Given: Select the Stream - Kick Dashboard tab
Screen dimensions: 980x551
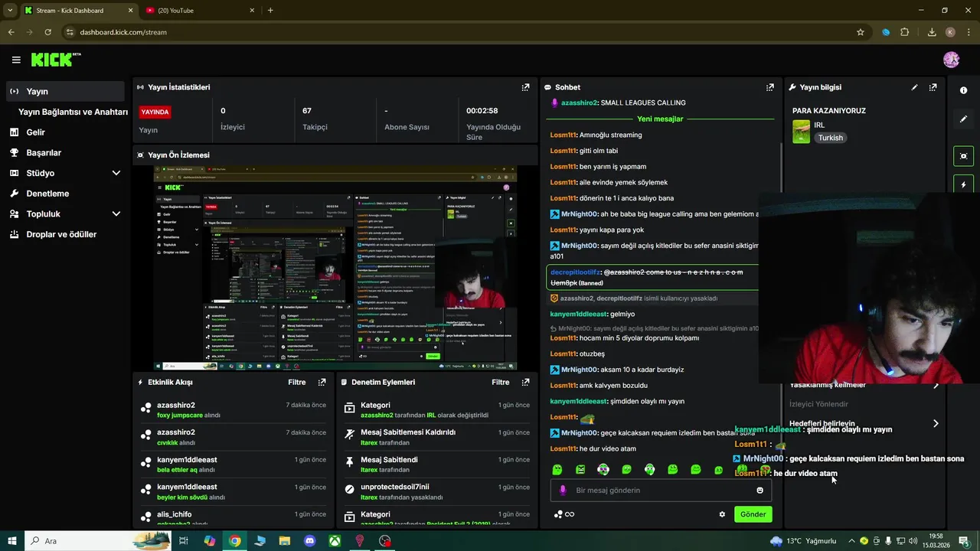Looking at the screenshot, I should (x=79, y=11).
